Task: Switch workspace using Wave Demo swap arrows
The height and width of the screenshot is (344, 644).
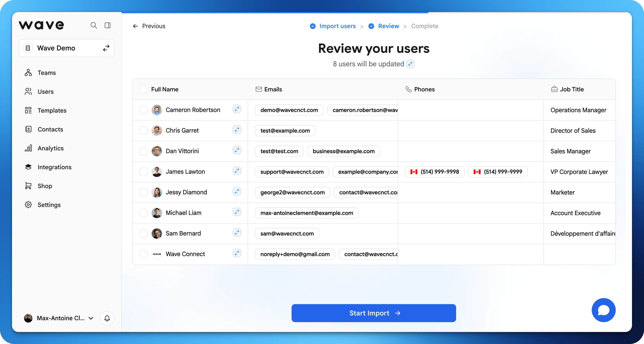Action: (x=106, y=48)
